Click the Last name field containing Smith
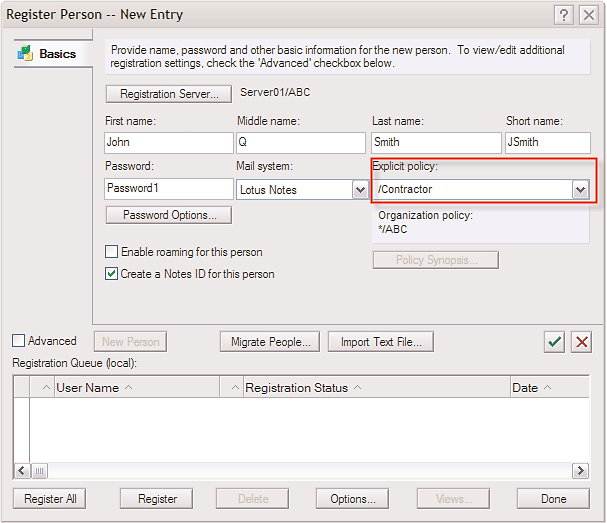This screenshot has height=523, width=607. tap(436, 142)
